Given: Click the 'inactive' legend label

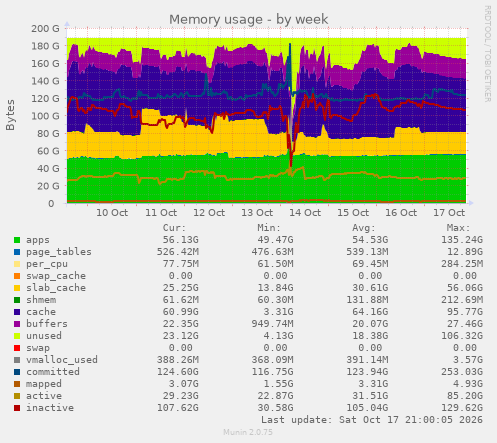Looking at the screenshot, I should click(50, 408).
